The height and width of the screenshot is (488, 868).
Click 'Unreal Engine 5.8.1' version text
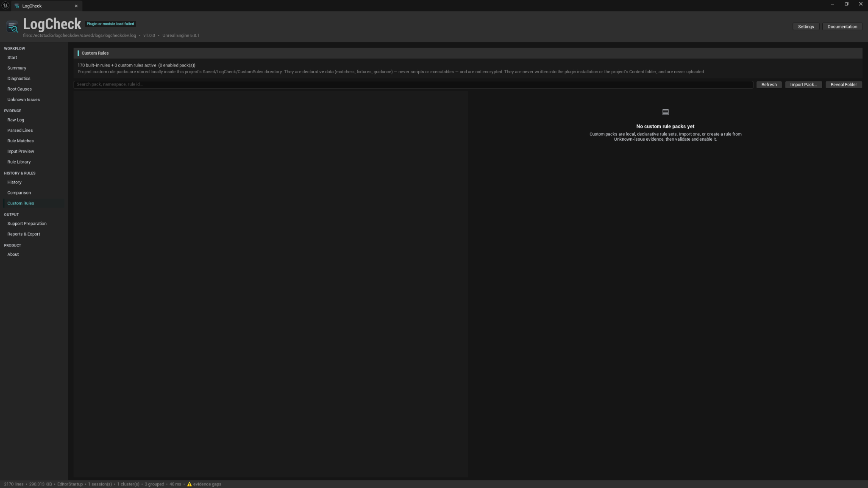click(x=181, y=36)
